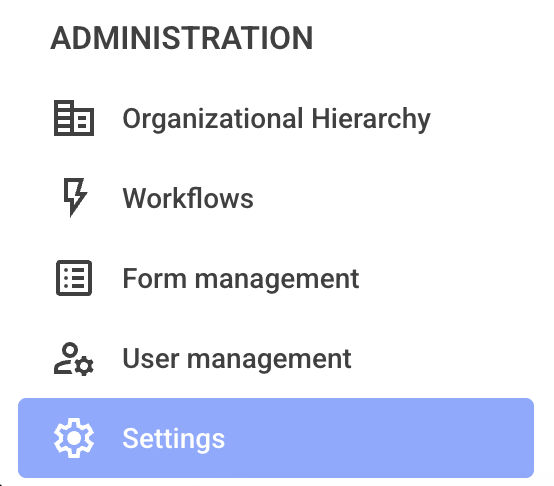Click the "Settings" text label
The width and height of the screenshot is (554, 486).
pyautogui.click(x=173, y=439)
